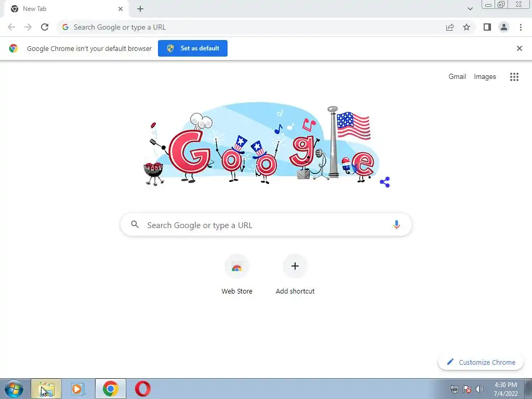This screenshot has width=532, height=399.
Task: Open the clock showing 4:30 PM
Action: pos(506,389)
